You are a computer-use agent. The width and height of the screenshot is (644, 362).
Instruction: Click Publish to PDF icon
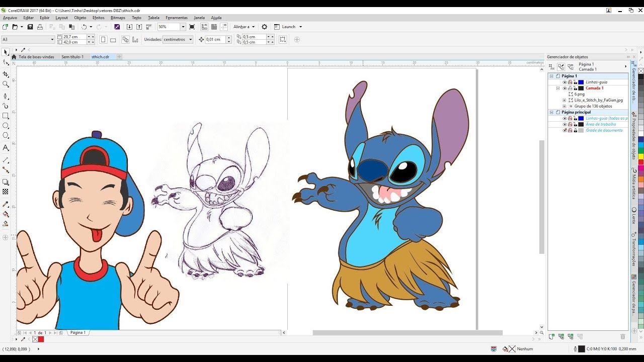149,27
